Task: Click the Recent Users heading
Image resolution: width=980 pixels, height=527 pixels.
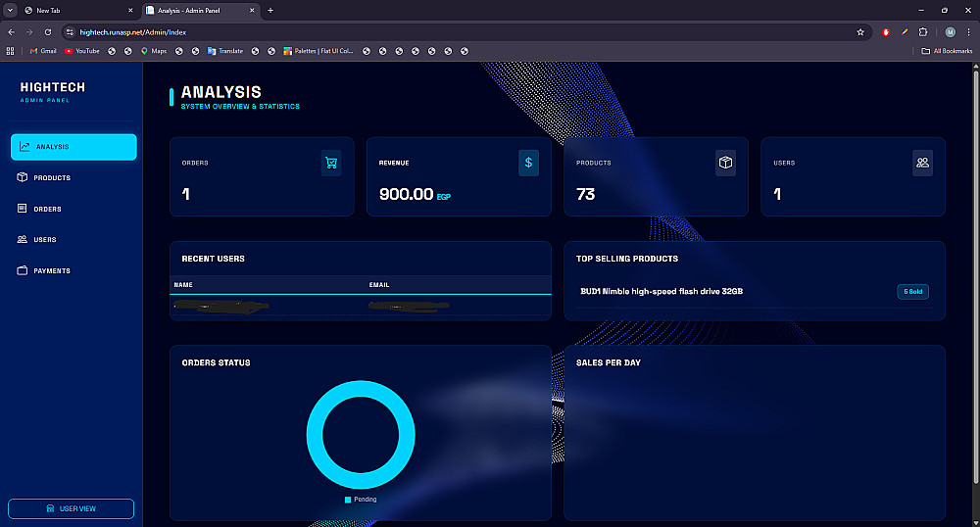Action: pyautogui.click(x=213, y=259)
